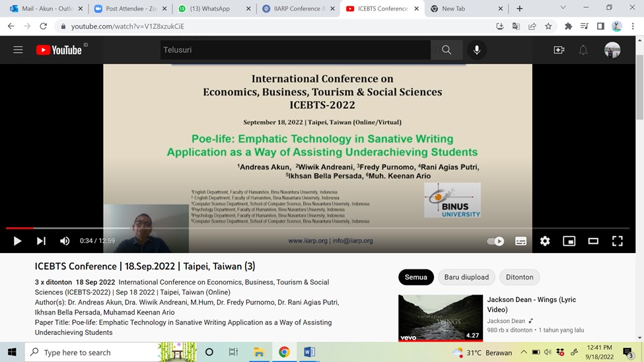
Task: Skip to the next video
Action: (41, 241)
